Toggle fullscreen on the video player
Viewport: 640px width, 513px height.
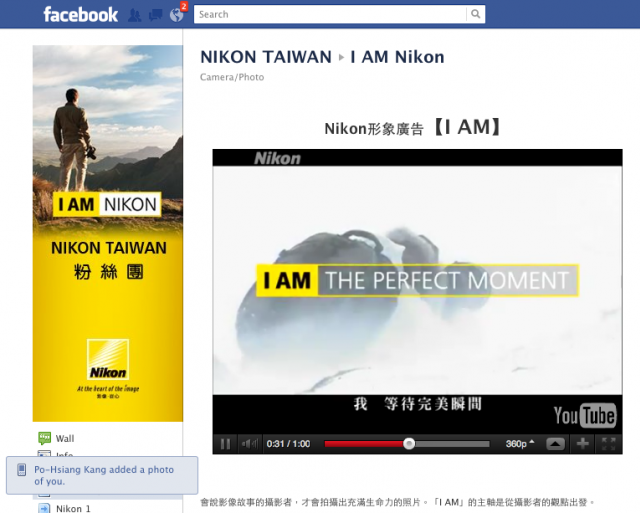(609, 444)
